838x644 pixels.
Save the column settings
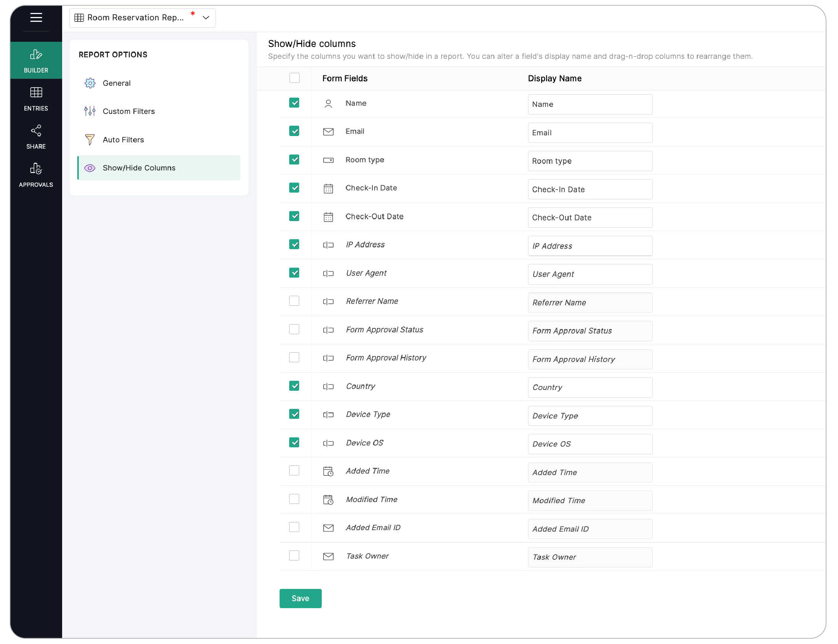(301, 599)
